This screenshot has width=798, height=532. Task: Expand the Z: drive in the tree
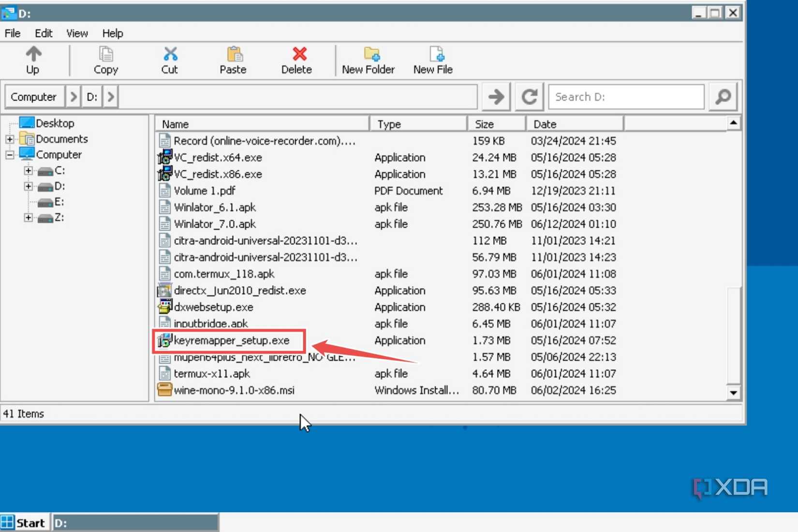click(x=28, y=217)
